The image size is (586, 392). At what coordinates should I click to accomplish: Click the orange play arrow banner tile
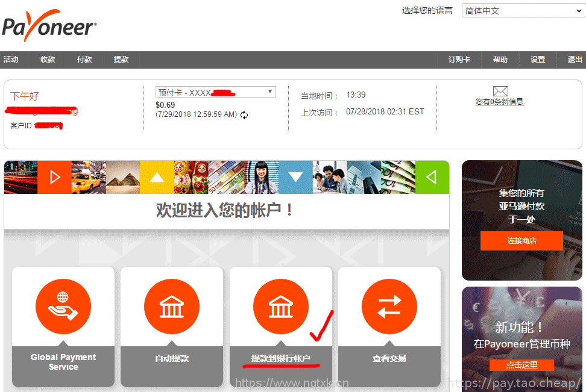54,177
